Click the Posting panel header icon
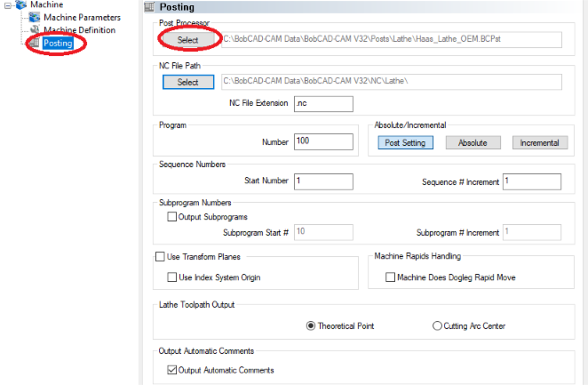This screenshot has width=588, height=385. coord(149,7)
